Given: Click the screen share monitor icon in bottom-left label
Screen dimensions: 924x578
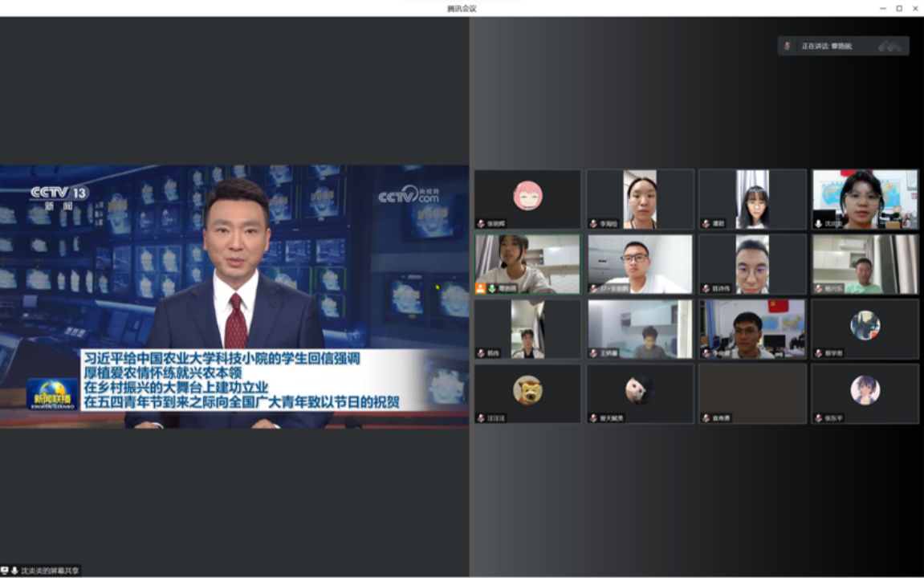Looking at the screenshot, I should click(x=6, y=571).
